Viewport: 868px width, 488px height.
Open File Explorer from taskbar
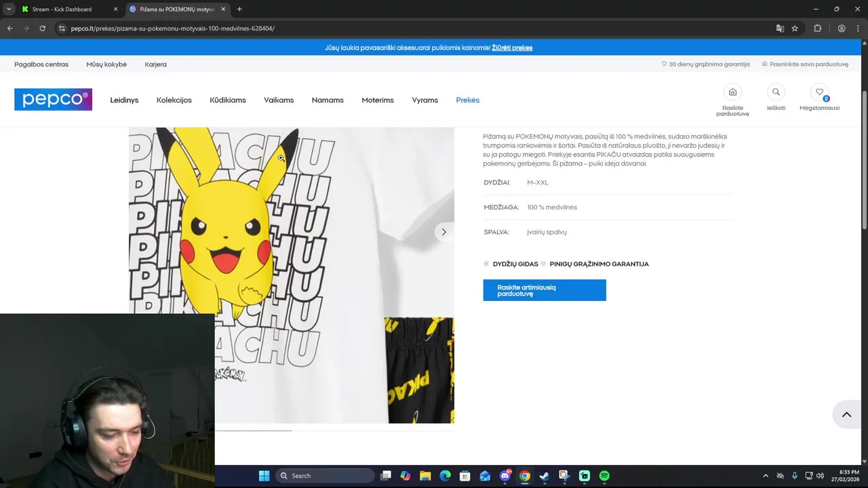pyautogui.click(x=425, y=476)
